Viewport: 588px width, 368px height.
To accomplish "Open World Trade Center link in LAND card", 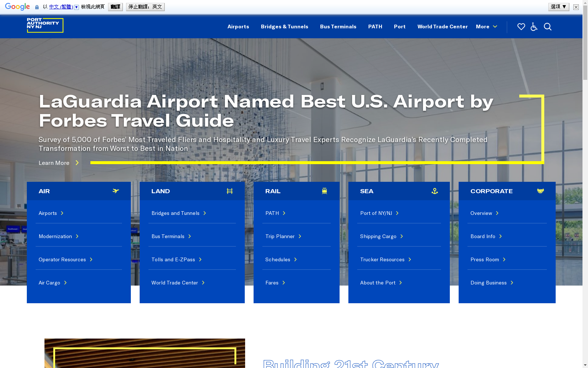I will pyautogui.click(x=178, y=283).
